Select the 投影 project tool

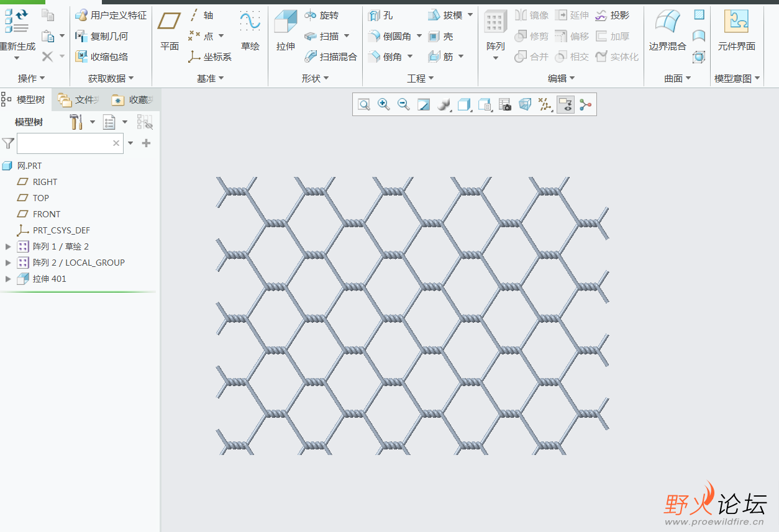click(x=612, y=16)
